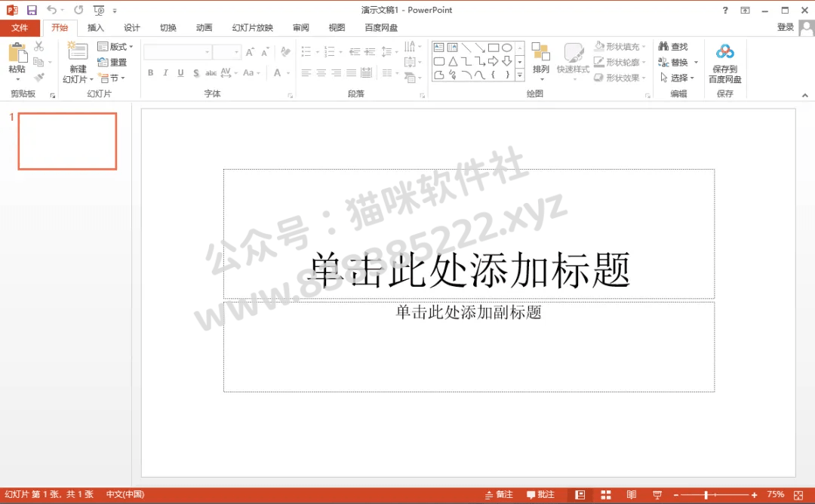The image size is (815, 504).
Task: Click the New Slide icon
Action: pos(78,52)
